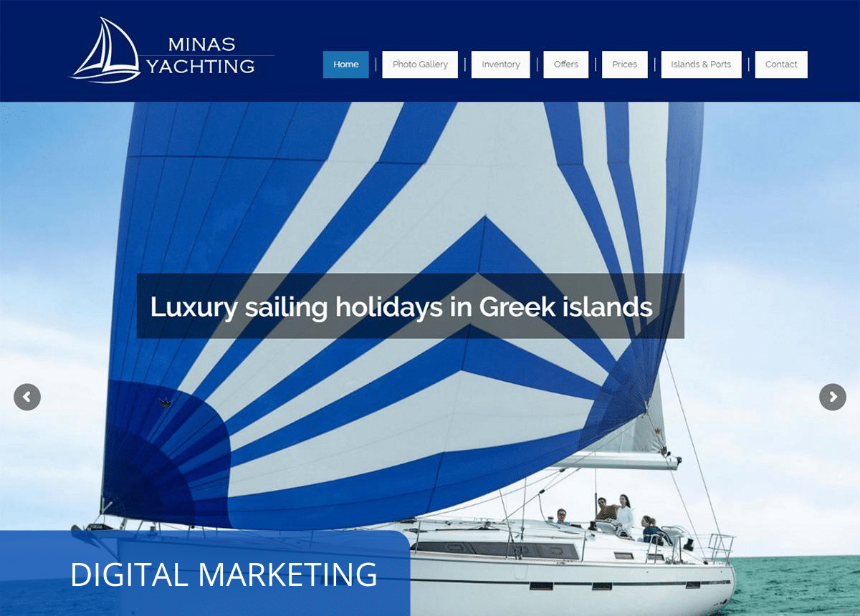This screenshot has height=616, width=860.
Task: Go to the Offers page
Action: tap(566, 64)
